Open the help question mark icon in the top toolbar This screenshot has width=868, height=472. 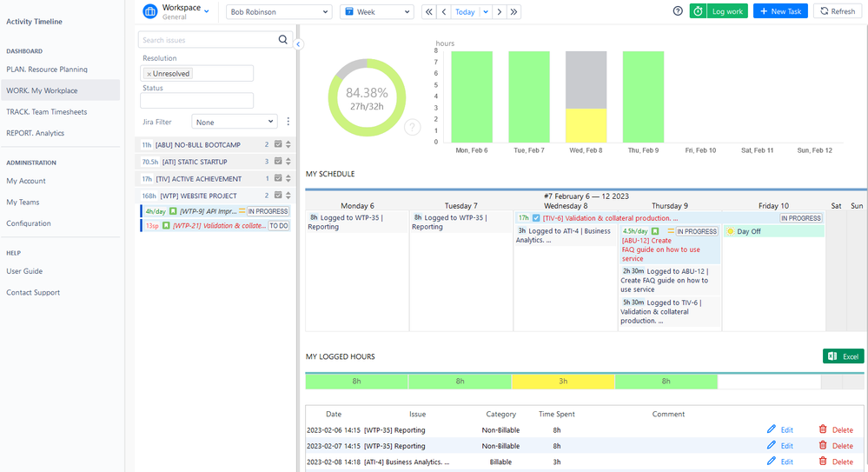tap(678, 11)
